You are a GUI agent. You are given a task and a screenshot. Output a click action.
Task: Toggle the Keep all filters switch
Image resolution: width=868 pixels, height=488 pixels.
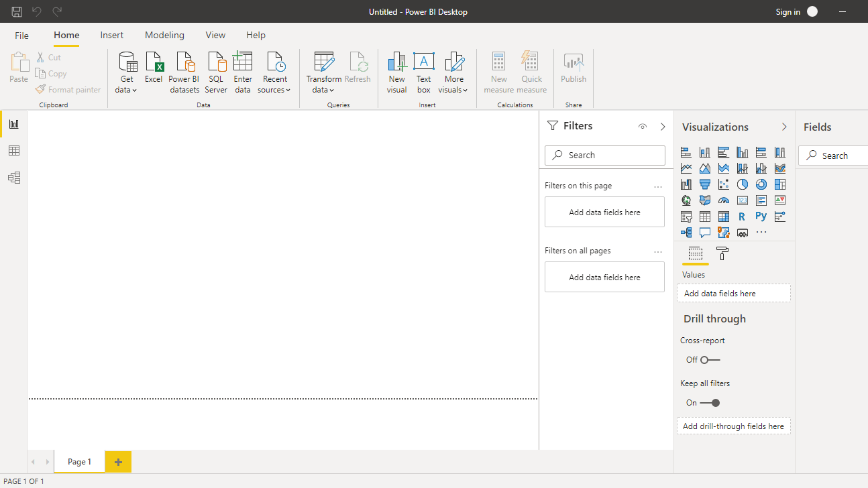(x=710, y=403)
